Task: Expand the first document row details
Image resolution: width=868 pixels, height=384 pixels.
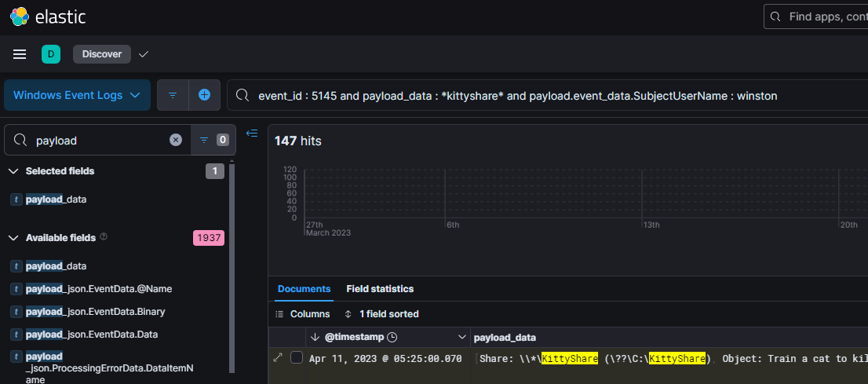Action: click(x=277, y=358)
